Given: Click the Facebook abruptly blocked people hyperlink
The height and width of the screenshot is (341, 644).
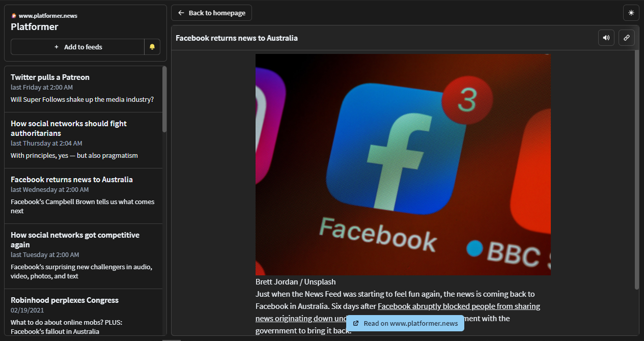Looking at the screenshot, I should (459, 306).
